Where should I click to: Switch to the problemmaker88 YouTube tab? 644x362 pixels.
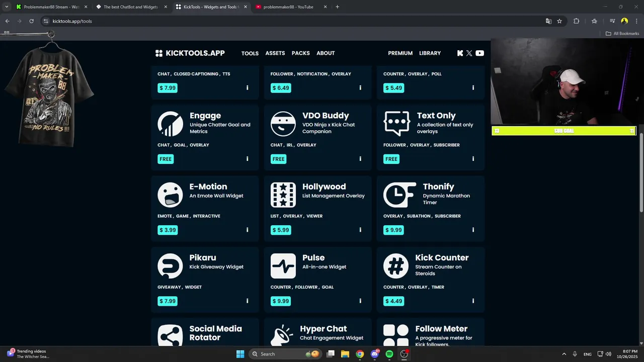point(292,7)
